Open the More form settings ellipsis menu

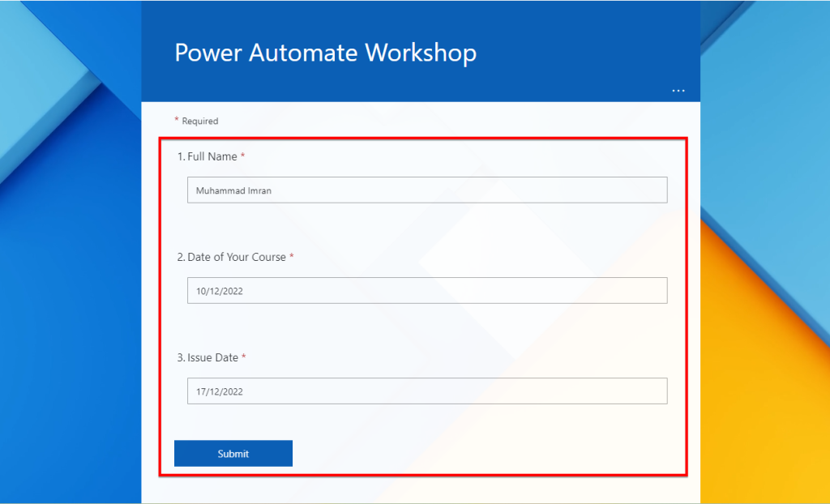(x=678, y=91)
